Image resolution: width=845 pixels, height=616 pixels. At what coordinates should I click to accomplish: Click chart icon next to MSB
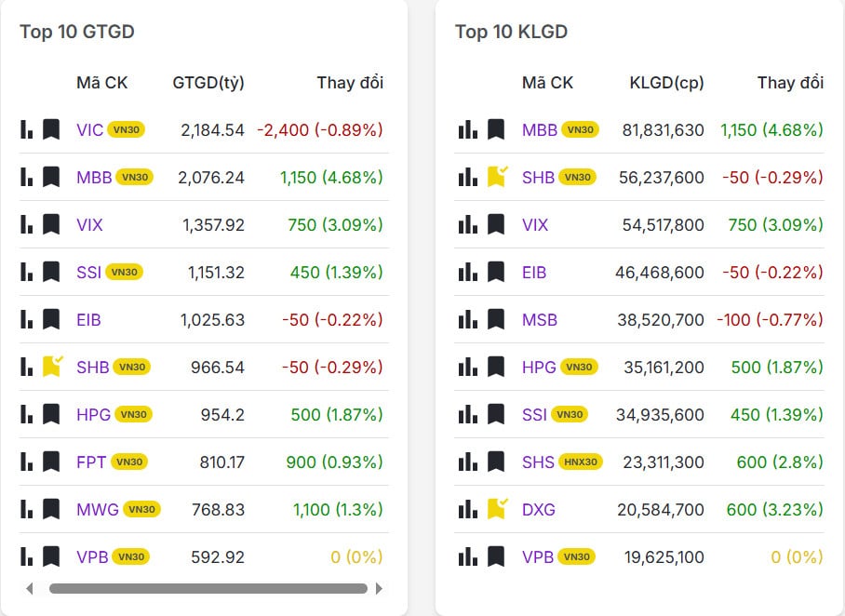pos(467,319)
